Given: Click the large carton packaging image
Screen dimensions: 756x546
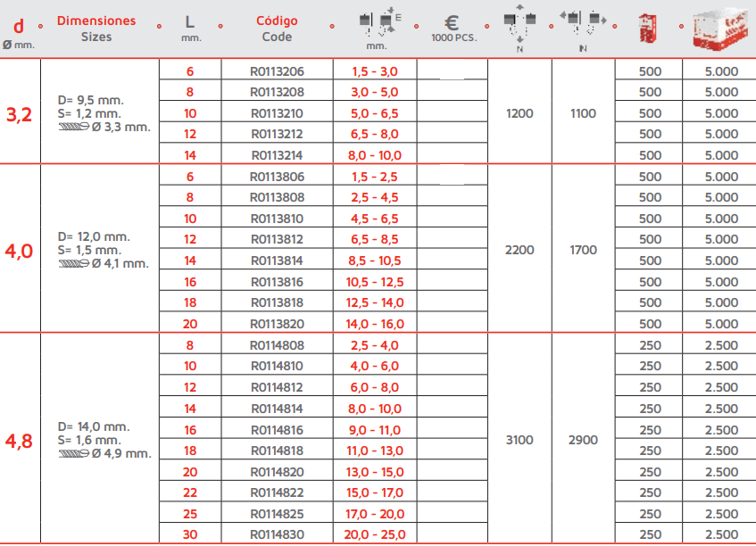Looking at the screenshot, I should point(720,28).
